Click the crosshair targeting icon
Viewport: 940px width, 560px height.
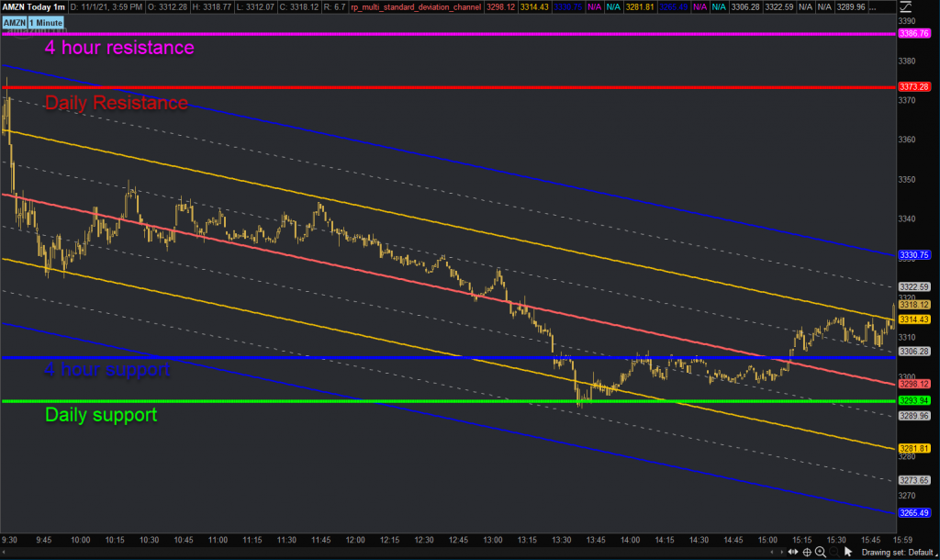tap(807, 552)
